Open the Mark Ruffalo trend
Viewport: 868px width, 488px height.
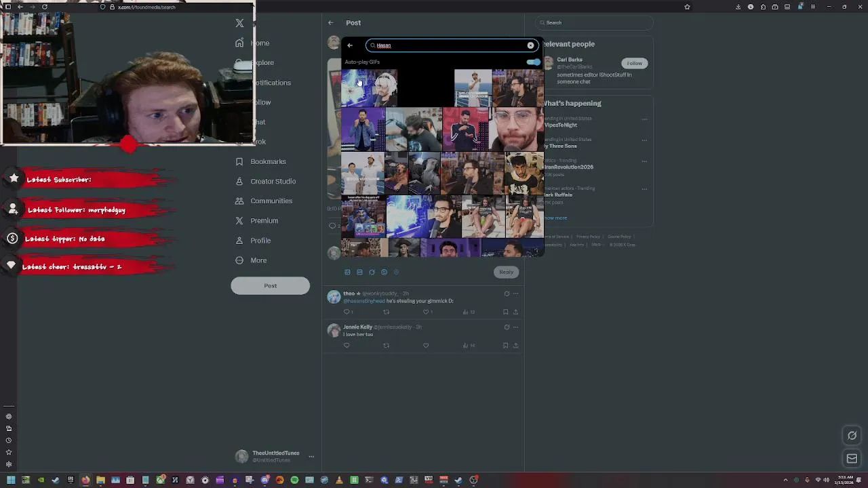coord(558,195)
